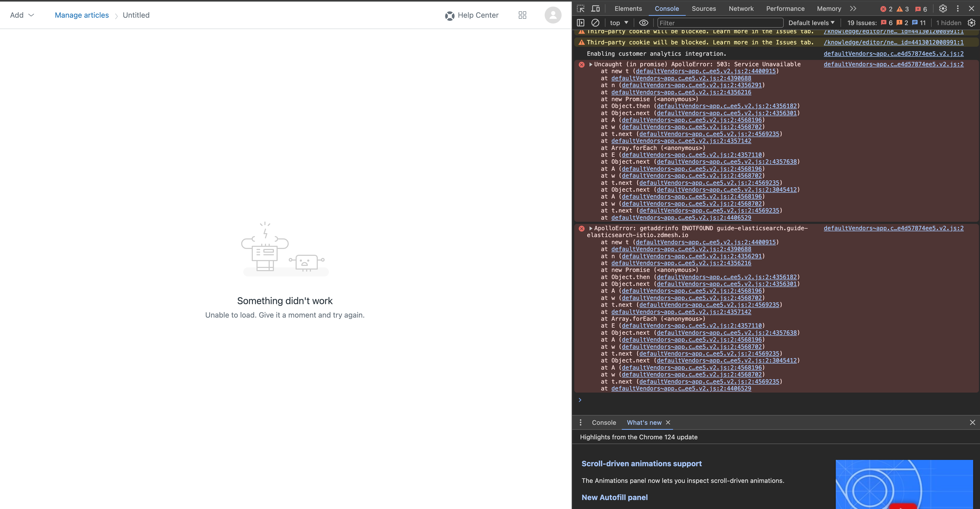980x509 pixels.
Task: Toggle the device toolbar icon
Action: point(595,8)
